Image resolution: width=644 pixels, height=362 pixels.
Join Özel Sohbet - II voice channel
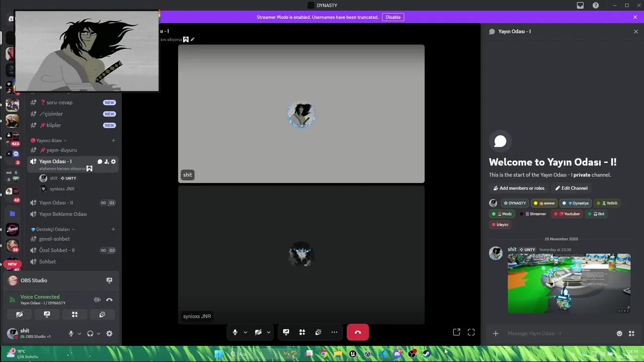(73, 250)
